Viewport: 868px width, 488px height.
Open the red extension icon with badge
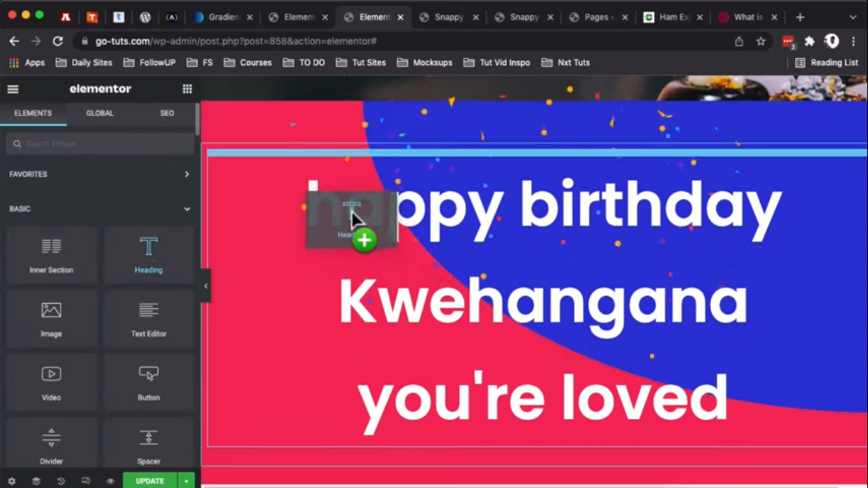tap(789, 41)
